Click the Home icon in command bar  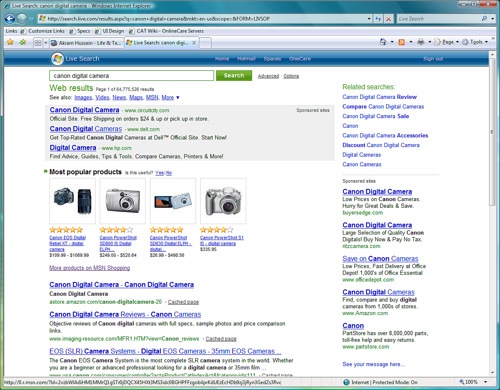tap(383, 42)
